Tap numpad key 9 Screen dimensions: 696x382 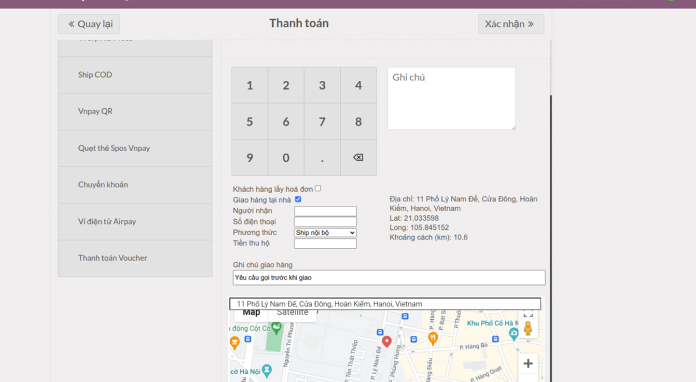pyautogui.click(x=249, y=158)
